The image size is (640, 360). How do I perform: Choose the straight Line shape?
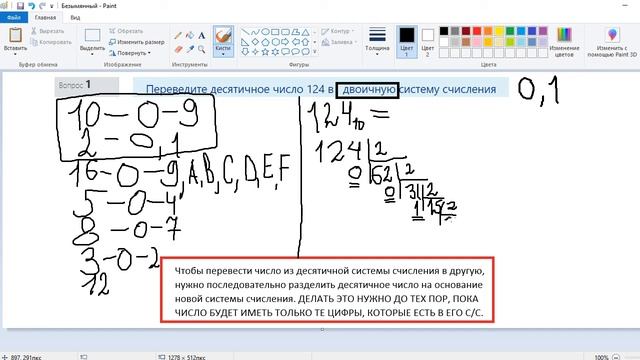(245, 32)
